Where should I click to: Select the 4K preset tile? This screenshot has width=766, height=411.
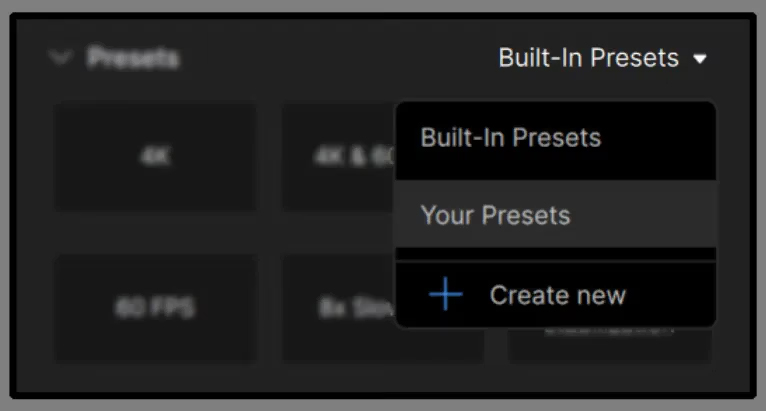(154, 157)
